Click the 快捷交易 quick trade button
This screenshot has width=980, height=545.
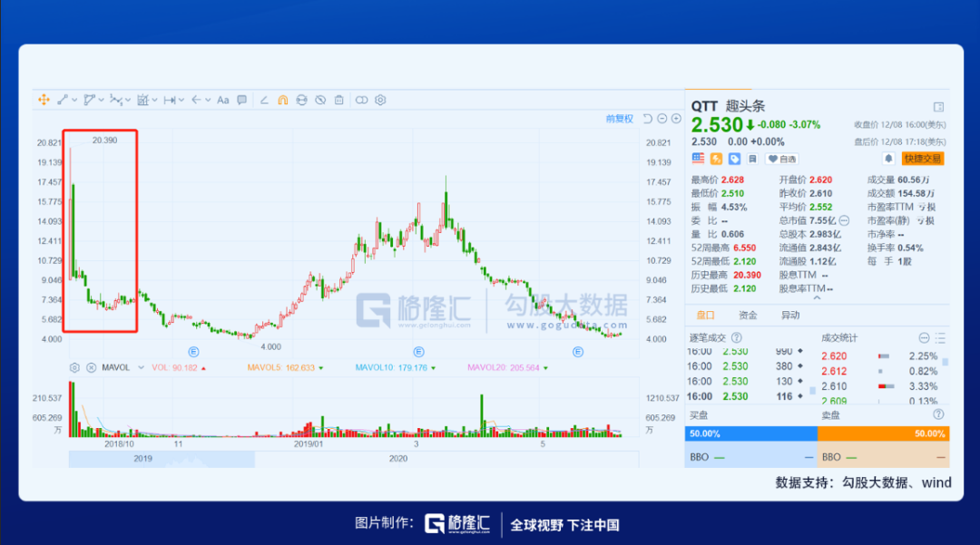click(923, 159)
